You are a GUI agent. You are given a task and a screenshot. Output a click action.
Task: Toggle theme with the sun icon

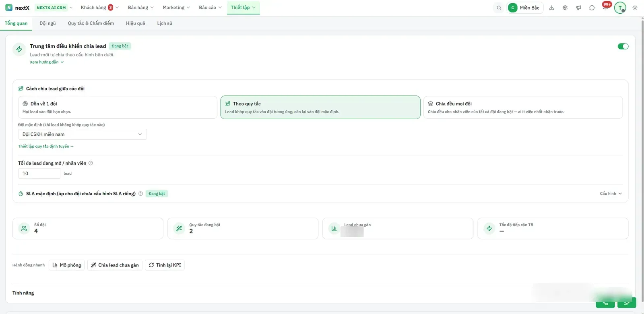coord(635,8)
